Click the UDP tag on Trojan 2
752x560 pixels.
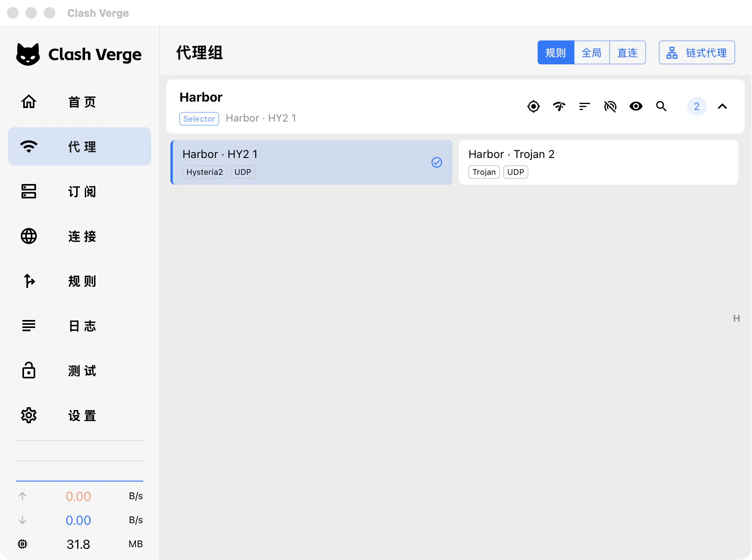point(516,172)
